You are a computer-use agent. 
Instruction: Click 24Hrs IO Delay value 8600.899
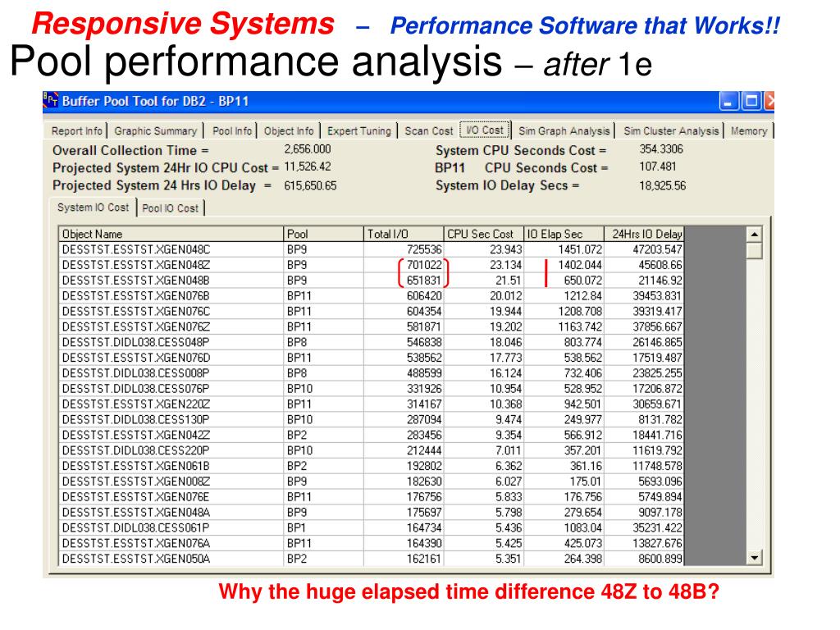(660, 559)
